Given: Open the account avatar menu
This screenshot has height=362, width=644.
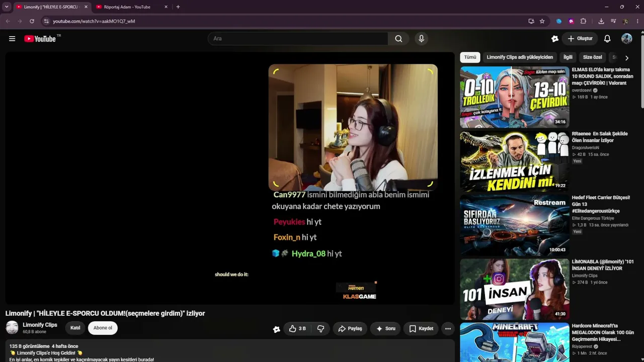Looking at the screenshot, I should click(x=626, y=39).
